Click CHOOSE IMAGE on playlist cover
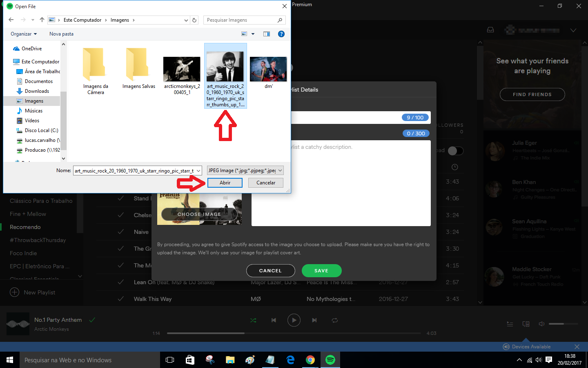Image resolution: width=588 pixels, height=368 pixels. click(x=199, y=214)
